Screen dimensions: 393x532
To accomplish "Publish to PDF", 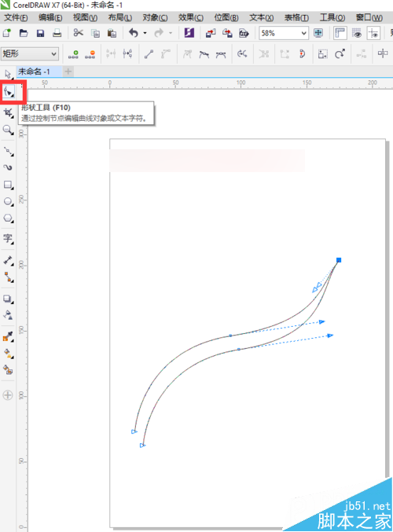I will click(x=244, y=33).
